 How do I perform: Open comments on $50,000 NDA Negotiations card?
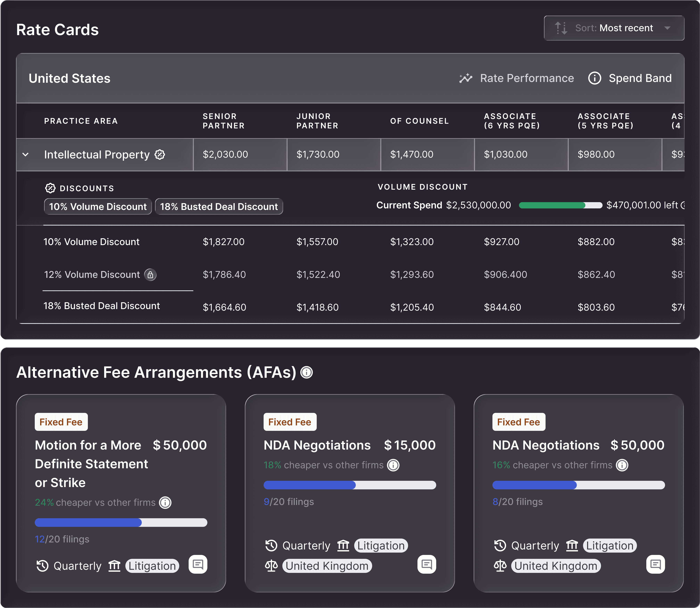coord(655,564)
